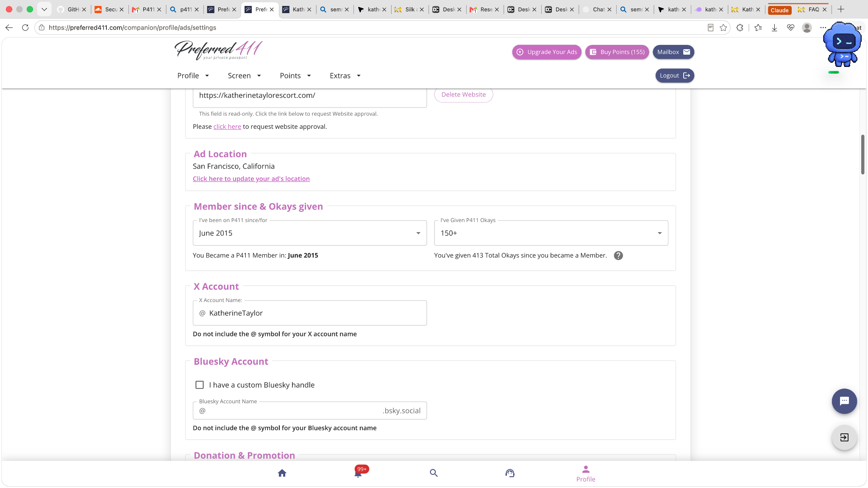
Task: Click the Preferred411 logo
Action: point(219,50)
